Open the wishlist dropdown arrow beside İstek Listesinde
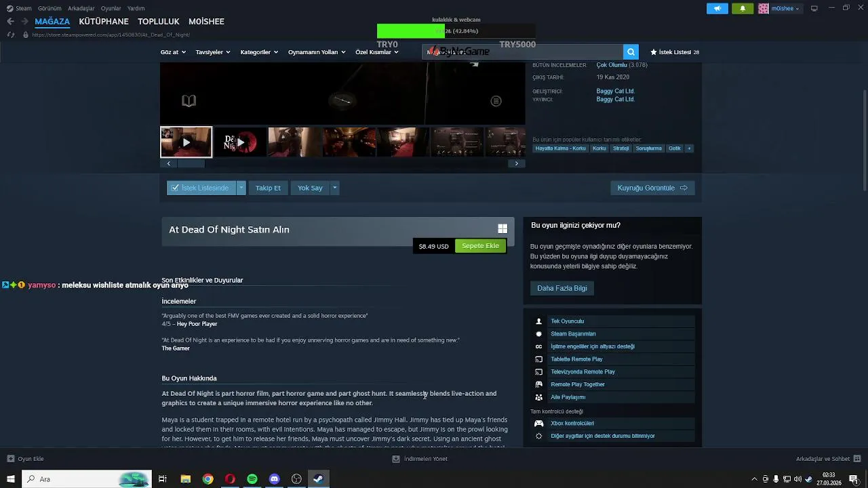This screenshot has width=868, height=488. [241, 188]
